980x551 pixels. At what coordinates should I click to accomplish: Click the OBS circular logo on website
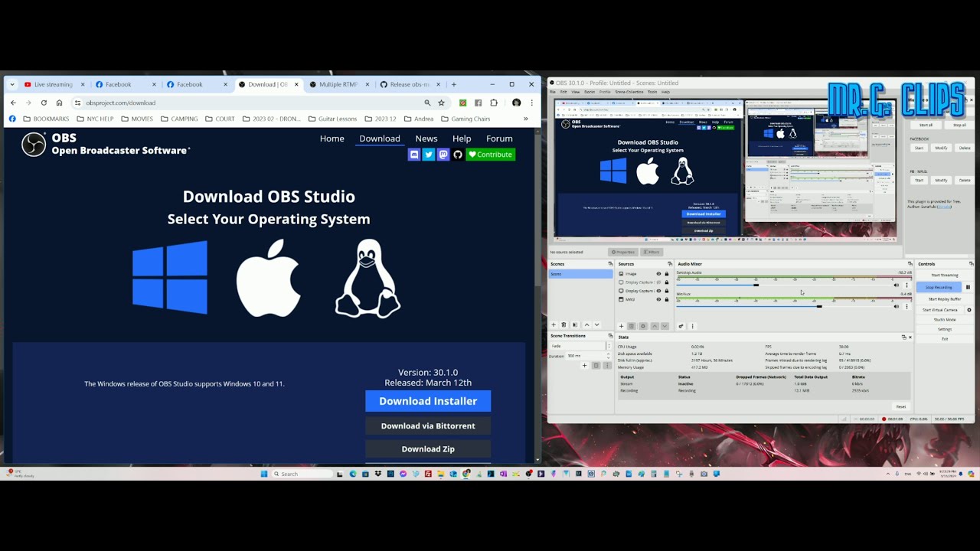pyautogui.click(x=34, y=144)
